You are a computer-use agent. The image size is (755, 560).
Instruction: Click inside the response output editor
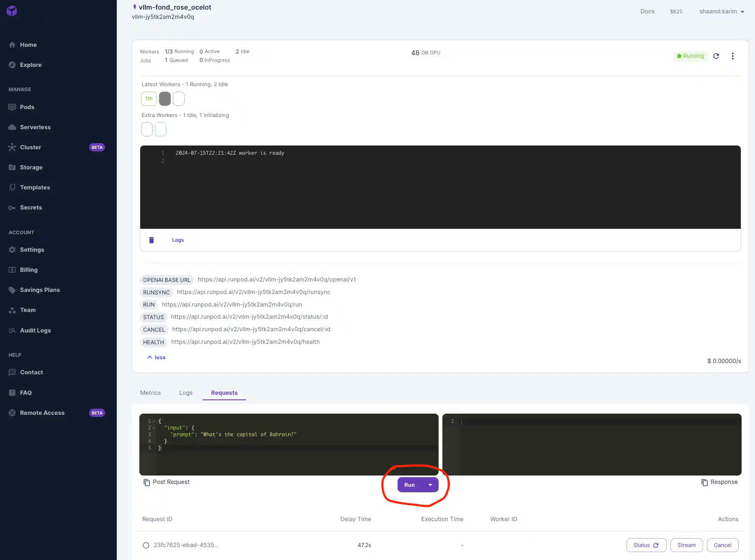[x=592, y=444]
